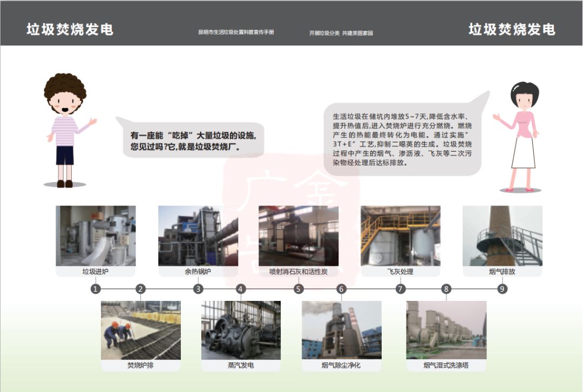Screen dimensions: 583x392
Task: Open the 烟气湿式洗涤塔 scrubber tower image
Action: point(446,330)
